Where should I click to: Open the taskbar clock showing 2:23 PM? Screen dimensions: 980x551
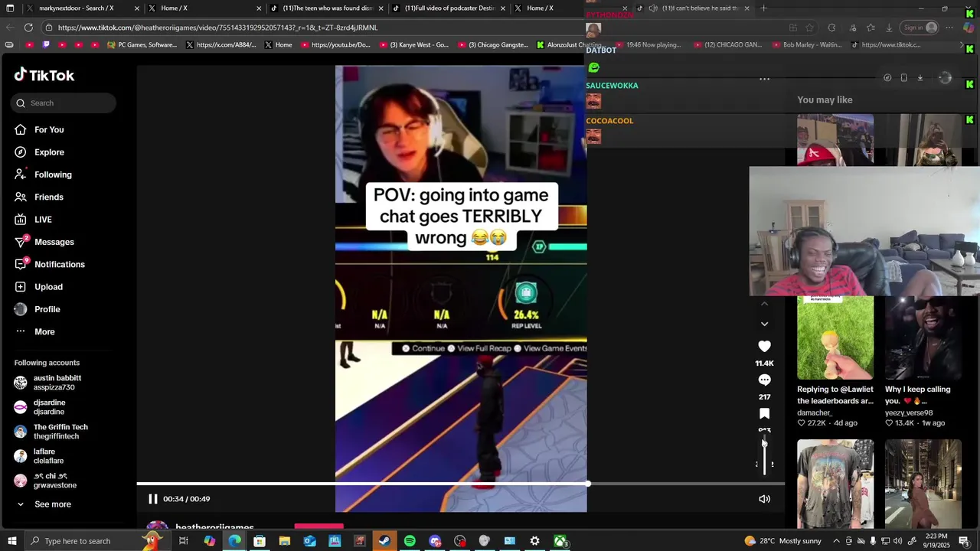[936, 541]
